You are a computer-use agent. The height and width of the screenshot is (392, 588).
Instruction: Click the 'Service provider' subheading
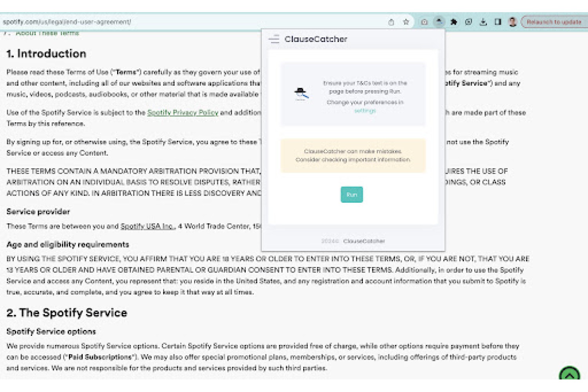click(x=38, y=212)
